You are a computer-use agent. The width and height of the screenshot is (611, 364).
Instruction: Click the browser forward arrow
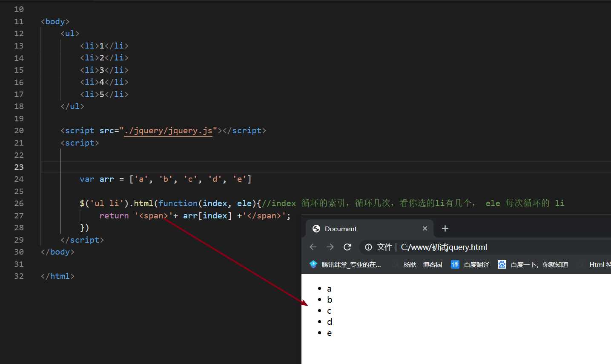330,247
